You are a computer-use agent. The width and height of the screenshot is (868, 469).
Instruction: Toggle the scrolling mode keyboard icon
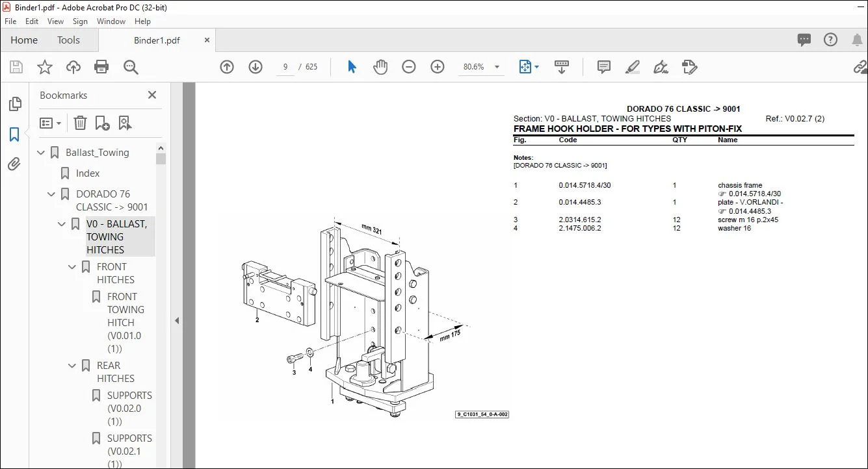point(562,67)
